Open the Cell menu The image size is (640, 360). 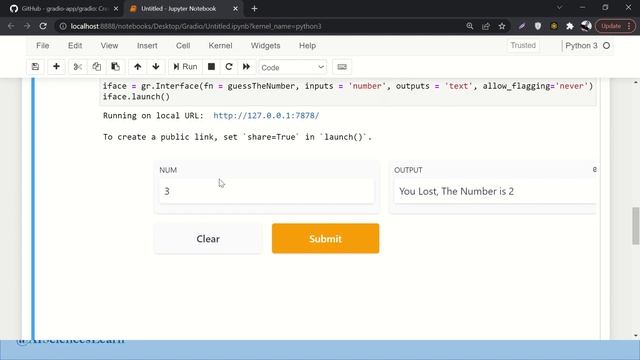pyautogui.click(x=183, y=46)
